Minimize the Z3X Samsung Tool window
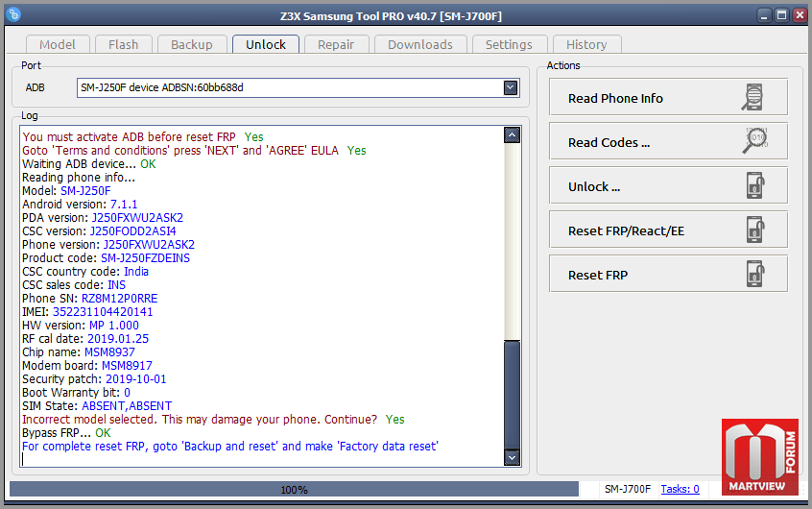812x509 pixels. (764, 15)
